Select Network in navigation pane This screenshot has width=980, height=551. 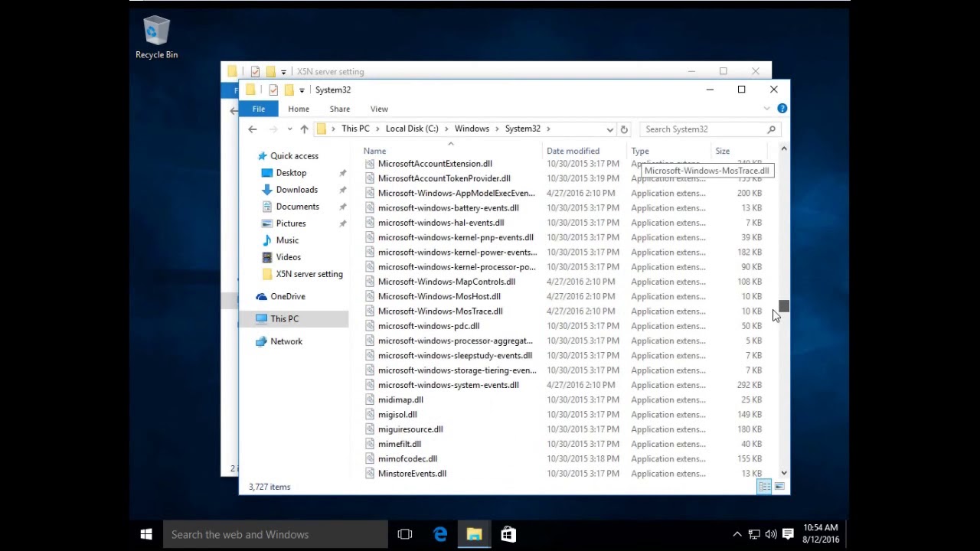click(286, 341)
